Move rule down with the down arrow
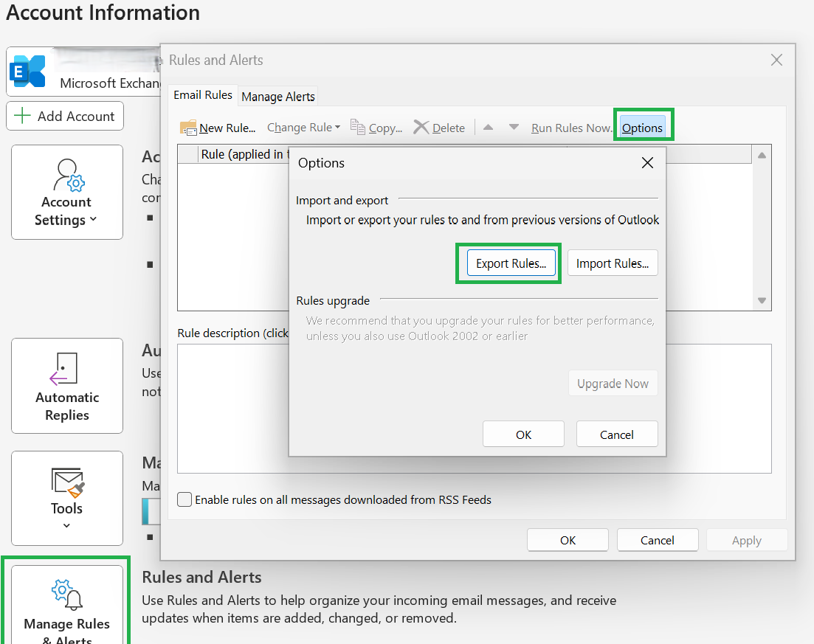This screenshot has width=814, height=644. click(x=514, y=127)
